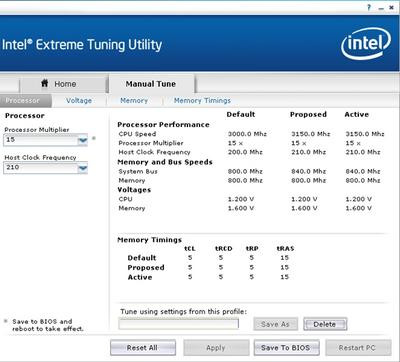Click the tRP column header
400x362 pixels.
252,248
